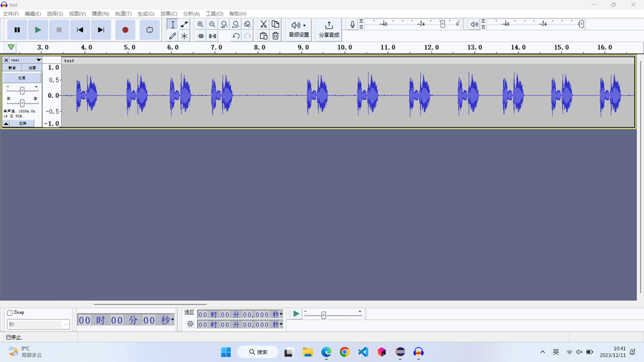The image size is (644, 362).
Task: Open the 工具(O) menu
Action: click(214, 14)
